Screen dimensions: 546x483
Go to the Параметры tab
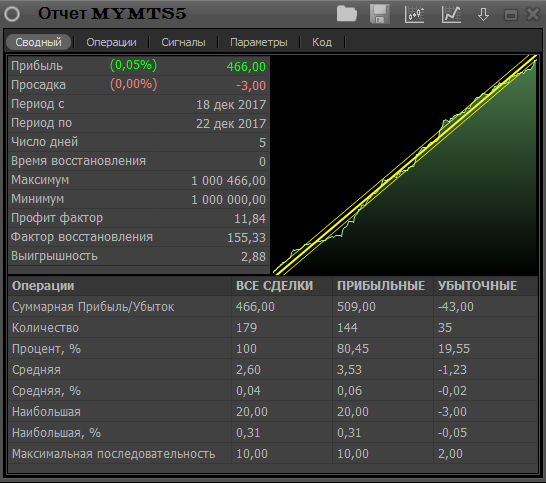coord(259,42)
